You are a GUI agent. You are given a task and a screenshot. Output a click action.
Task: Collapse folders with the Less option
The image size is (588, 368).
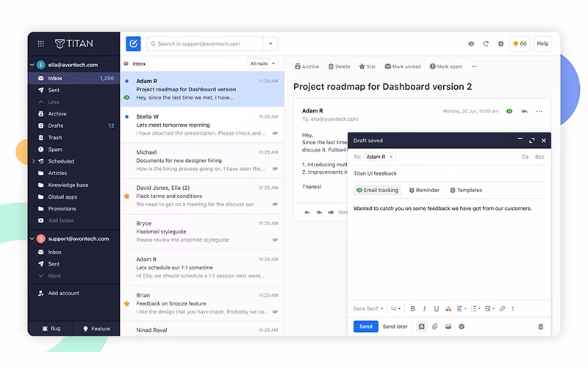point(49,102)
